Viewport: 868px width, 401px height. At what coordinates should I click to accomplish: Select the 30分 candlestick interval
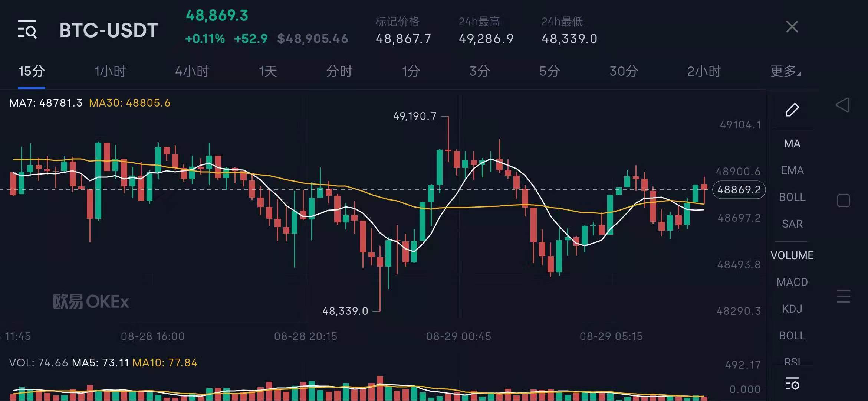pyautogui.click(x=623, y=71)
